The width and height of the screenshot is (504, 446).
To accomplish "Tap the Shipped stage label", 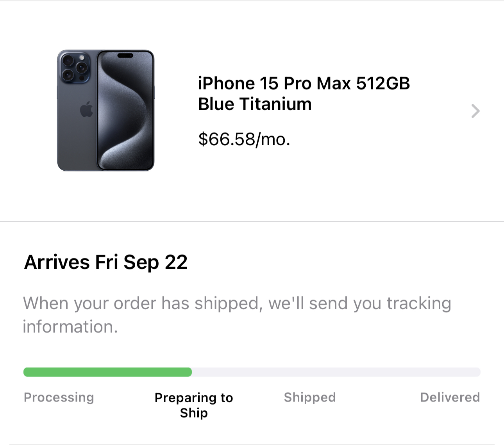I will point(310,397).
